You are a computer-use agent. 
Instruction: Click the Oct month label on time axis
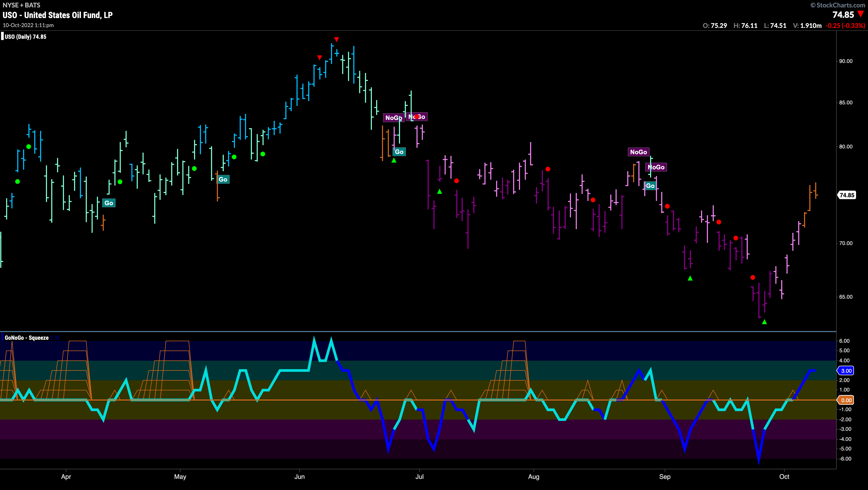(x=784, y=476)
